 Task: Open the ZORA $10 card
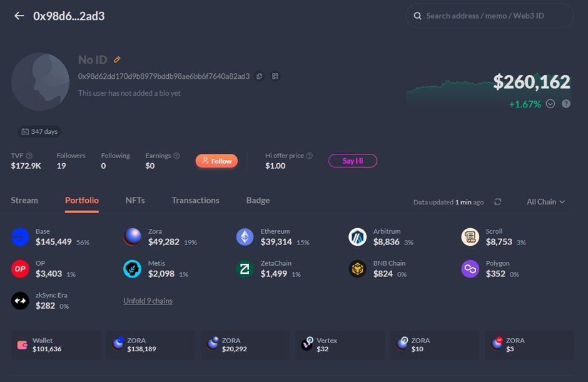(x=435, y=345)
